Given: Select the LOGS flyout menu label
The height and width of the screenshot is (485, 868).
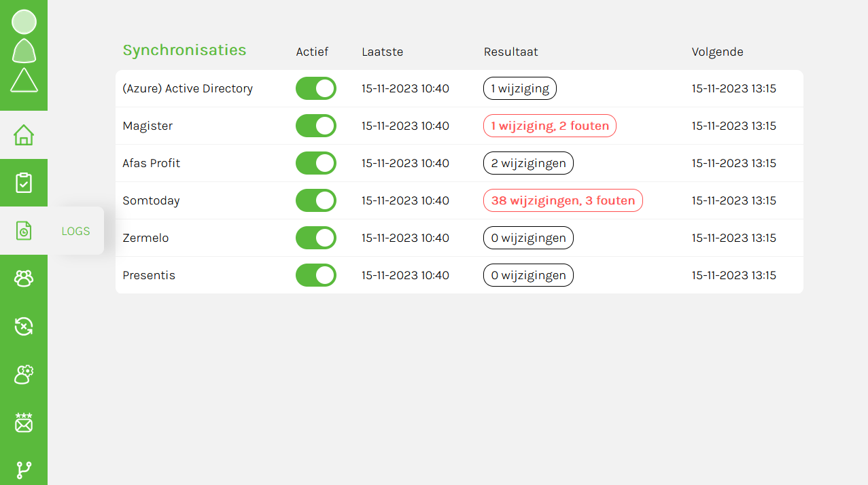Looking at the screenshot, I should (75, 231).
